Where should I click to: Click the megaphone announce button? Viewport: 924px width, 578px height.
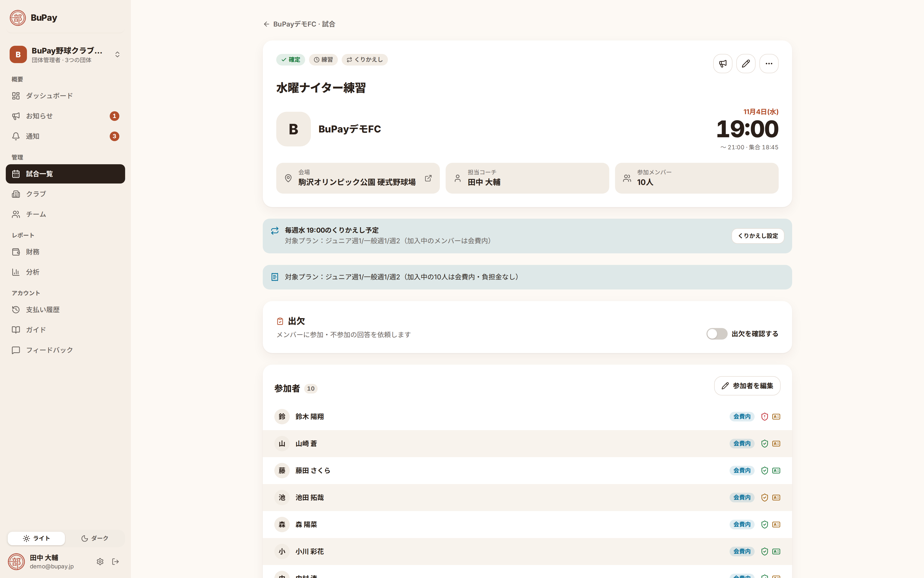[722, 63]
